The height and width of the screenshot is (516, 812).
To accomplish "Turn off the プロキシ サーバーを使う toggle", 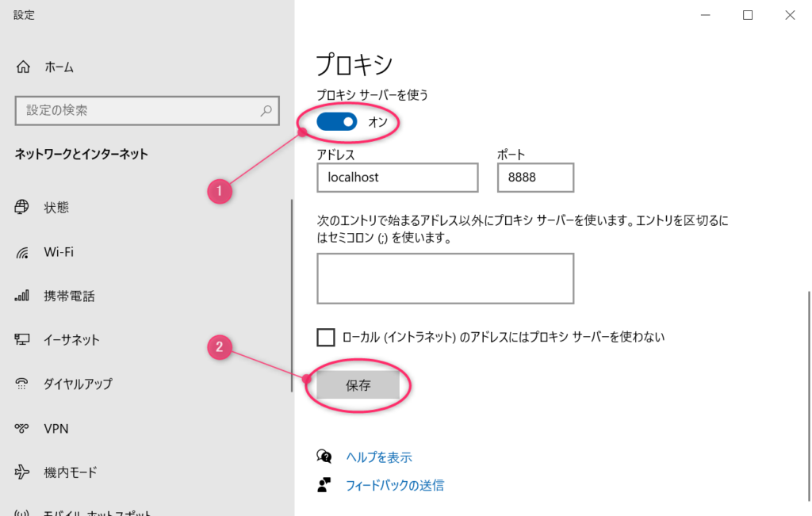I will coord(337,121).
